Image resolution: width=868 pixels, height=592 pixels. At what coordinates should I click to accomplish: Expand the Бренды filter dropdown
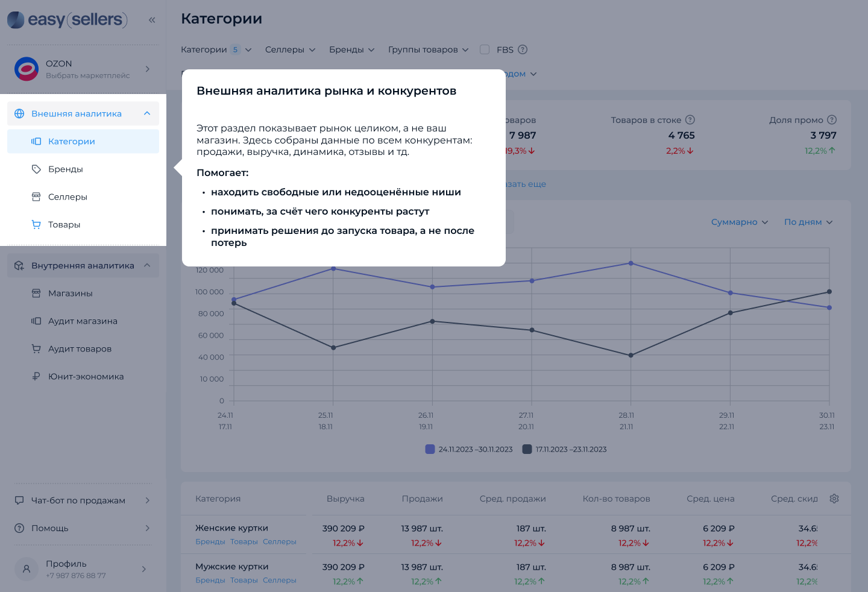point(352,49)
